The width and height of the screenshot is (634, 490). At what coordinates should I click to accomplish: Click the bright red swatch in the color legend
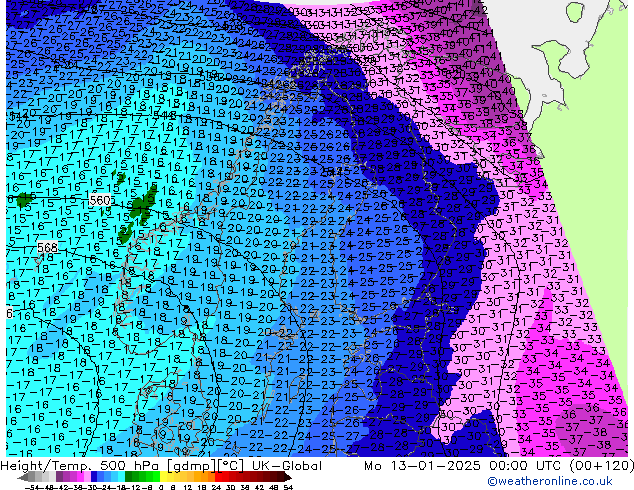218,477
